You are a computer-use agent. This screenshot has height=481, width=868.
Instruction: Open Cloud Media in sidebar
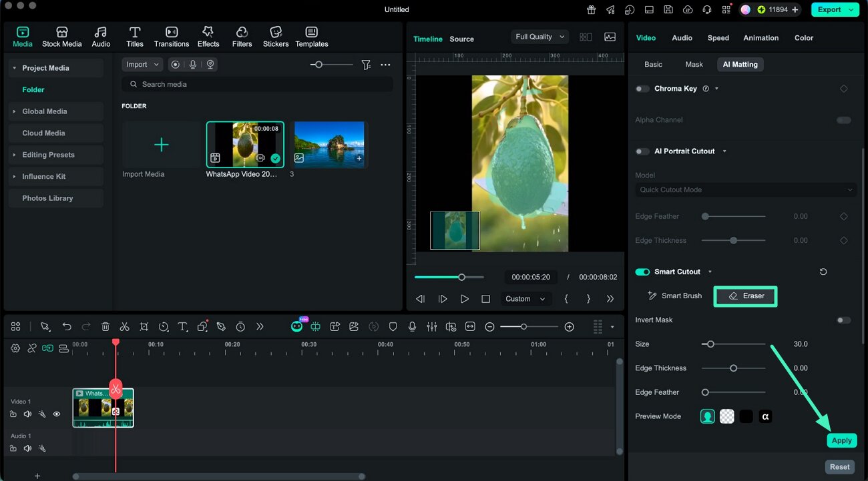56,133
